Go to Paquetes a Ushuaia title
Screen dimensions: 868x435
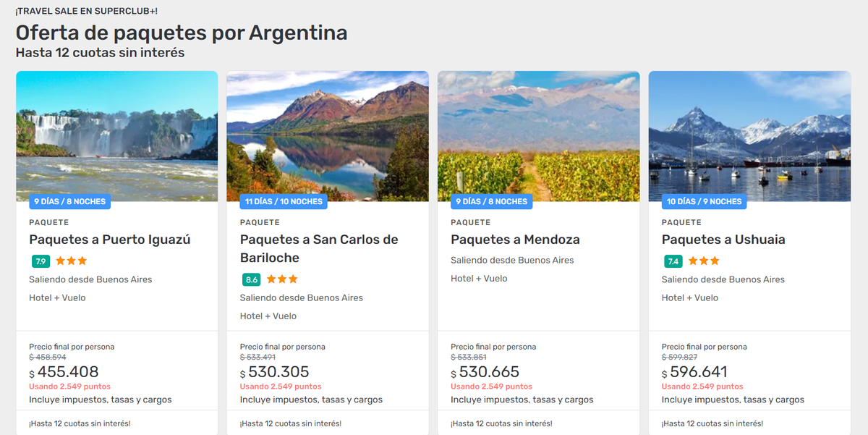click(723, 240)
